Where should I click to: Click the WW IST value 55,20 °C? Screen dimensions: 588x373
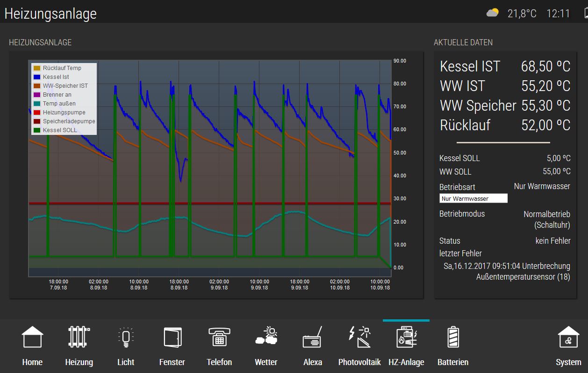coord(546,86)
